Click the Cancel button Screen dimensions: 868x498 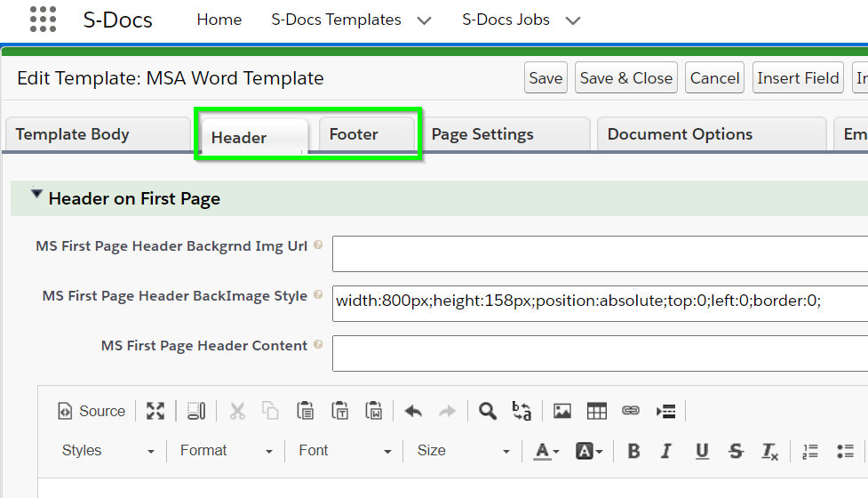click(714, 78)
